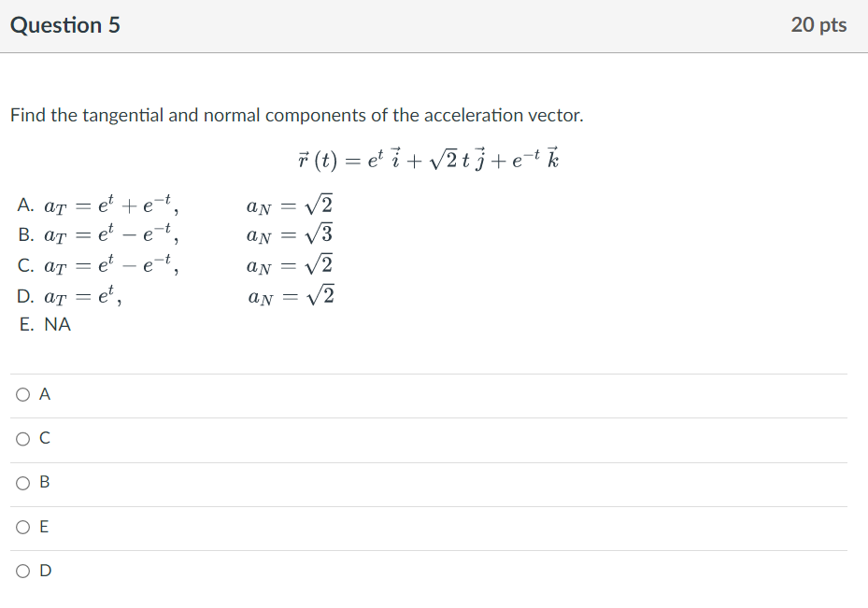
Task: Click the acceleration vector formula
Action: coord(434,157)
